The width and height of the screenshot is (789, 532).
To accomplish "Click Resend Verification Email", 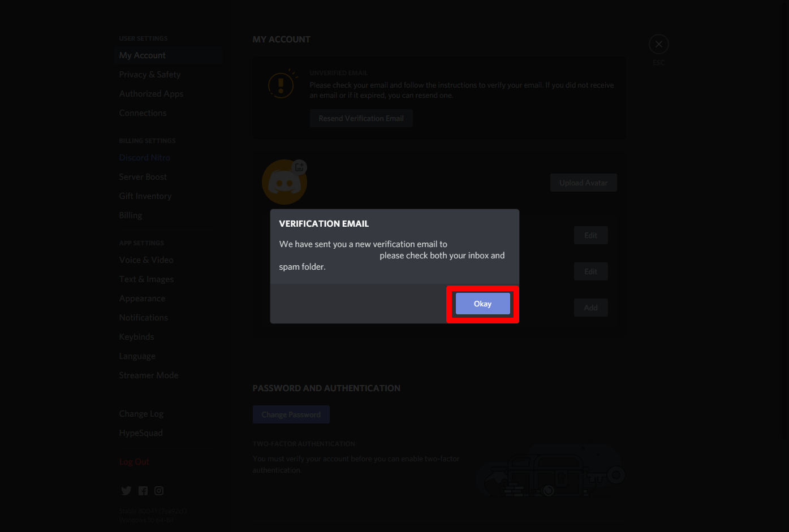I will pyautogui.click(x=361, y=118).
